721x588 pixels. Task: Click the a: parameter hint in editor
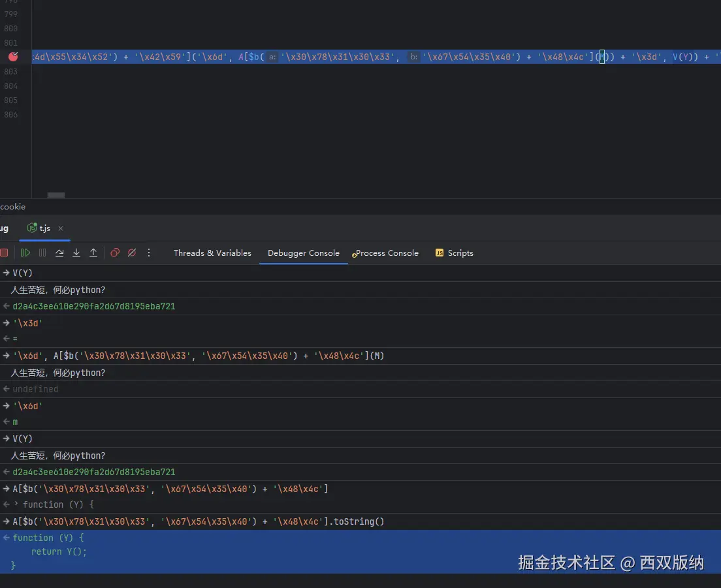coord(273,57)
